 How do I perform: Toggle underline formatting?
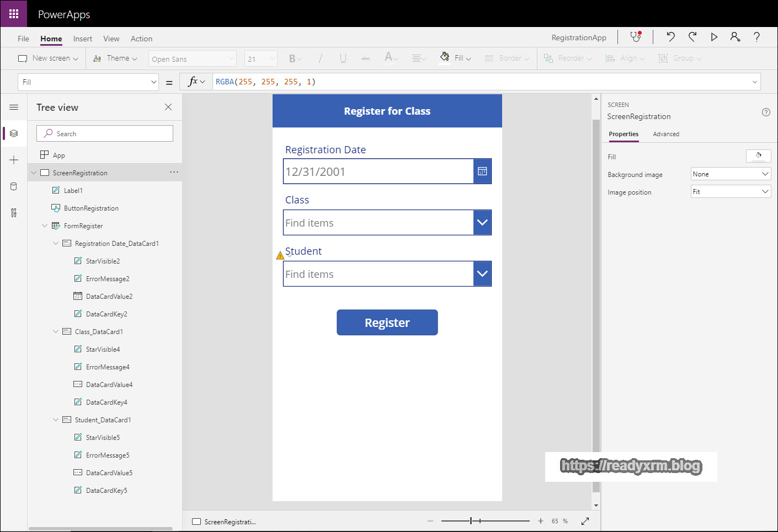pos(343,58)
